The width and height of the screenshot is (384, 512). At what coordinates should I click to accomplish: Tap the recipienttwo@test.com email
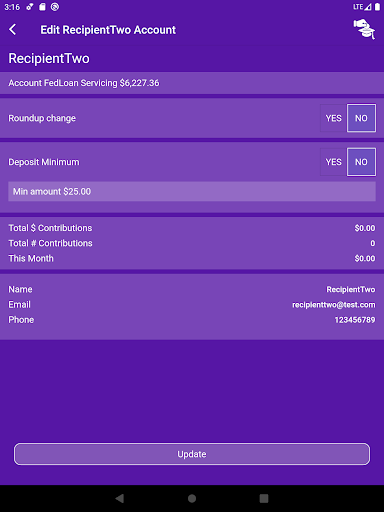click(x=334, y=305)
